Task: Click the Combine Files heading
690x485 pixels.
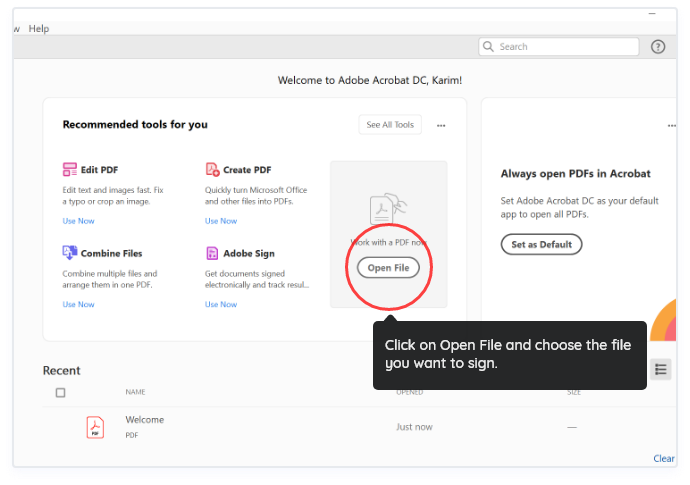Action: pyautogui.click(x=111, y=254)
